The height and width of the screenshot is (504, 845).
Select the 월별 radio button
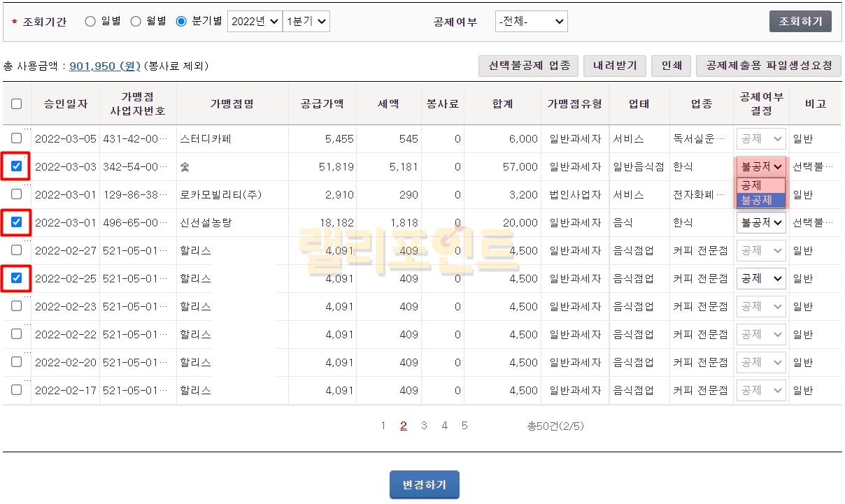coord(136,21)
